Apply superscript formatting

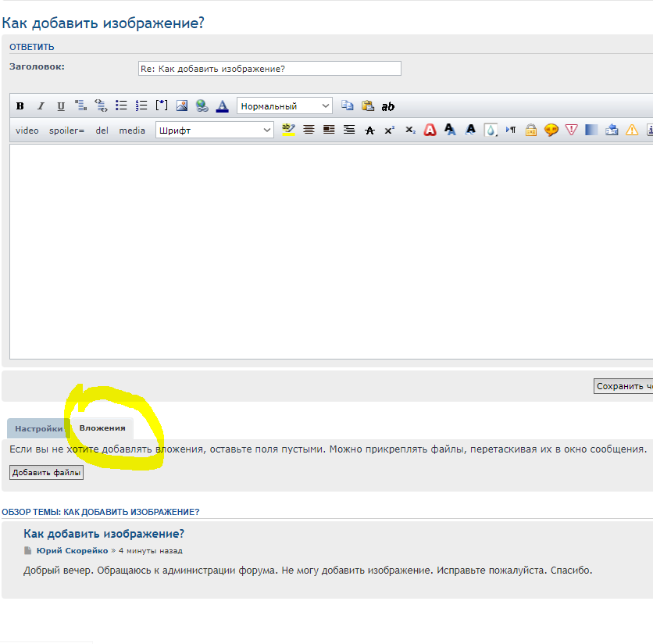(x=389, y=131)
